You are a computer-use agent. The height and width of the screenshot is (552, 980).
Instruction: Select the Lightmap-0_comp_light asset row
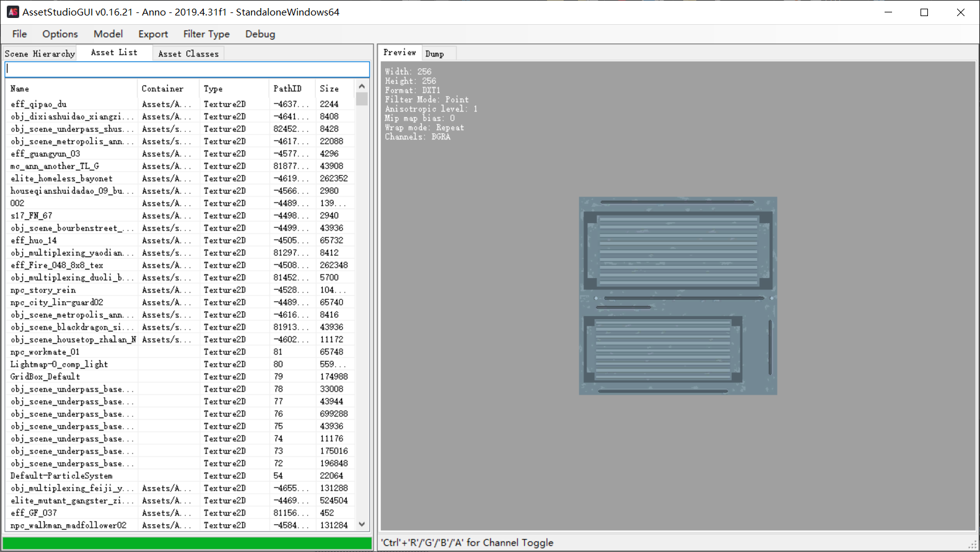click(x=180, y=364)
